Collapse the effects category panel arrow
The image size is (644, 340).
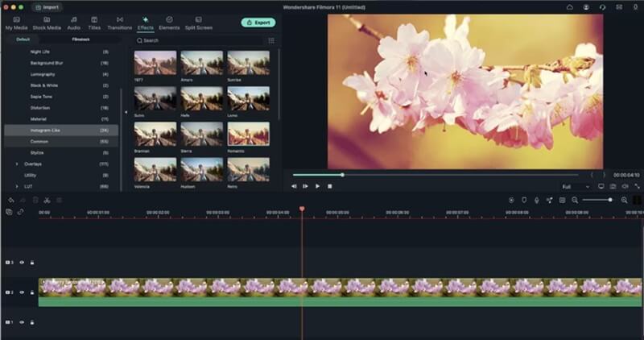click(x=126, y=112)
